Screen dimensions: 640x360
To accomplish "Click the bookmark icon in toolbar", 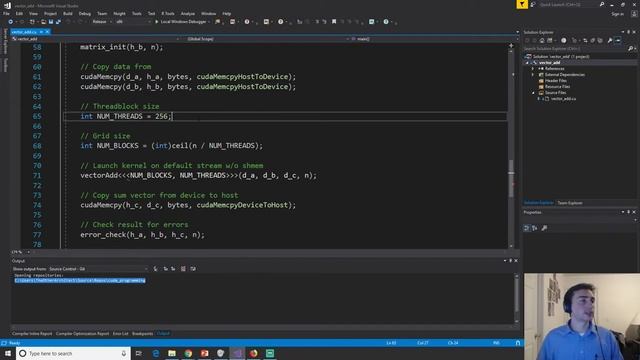I will [334, 22].
